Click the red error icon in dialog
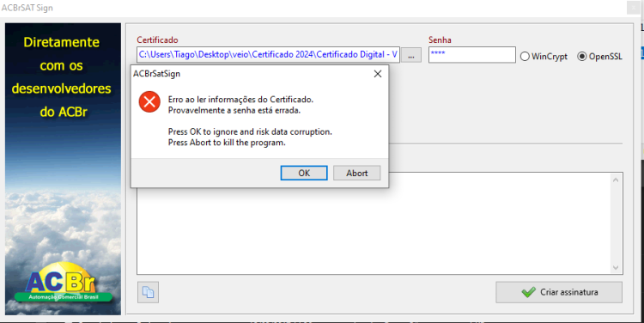 pyautogui.click(x=149, y=101)
